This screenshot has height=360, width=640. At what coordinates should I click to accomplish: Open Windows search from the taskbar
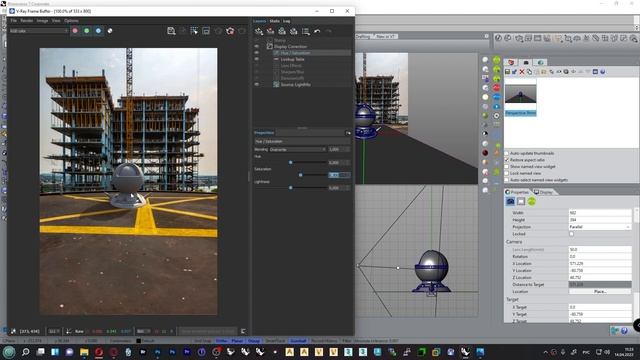tap(25, 352)
